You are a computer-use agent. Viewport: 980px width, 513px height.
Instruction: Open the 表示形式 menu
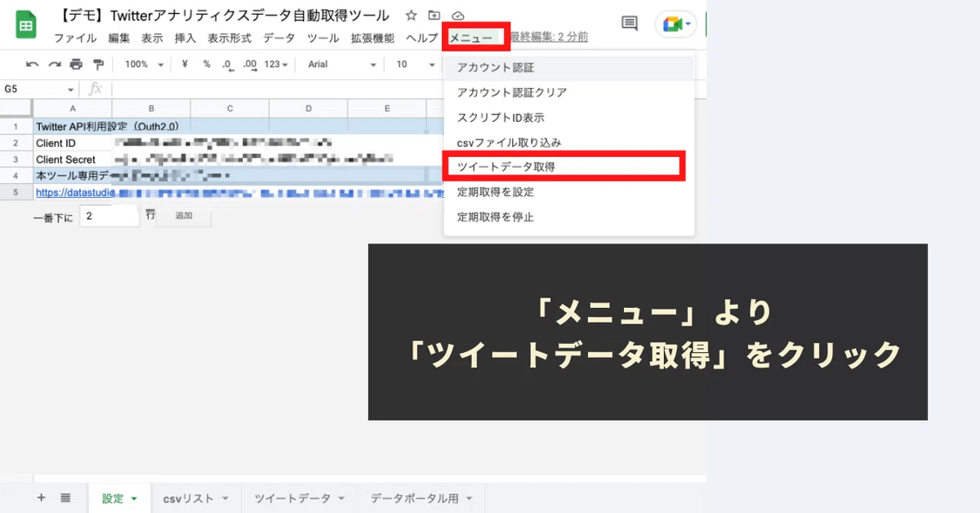coord(229,38)
